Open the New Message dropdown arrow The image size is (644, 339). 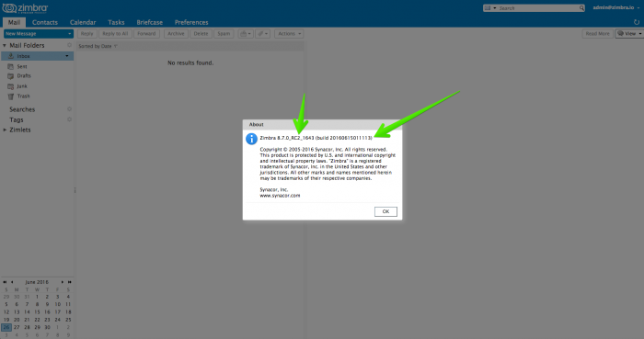[x=69, y=34]
